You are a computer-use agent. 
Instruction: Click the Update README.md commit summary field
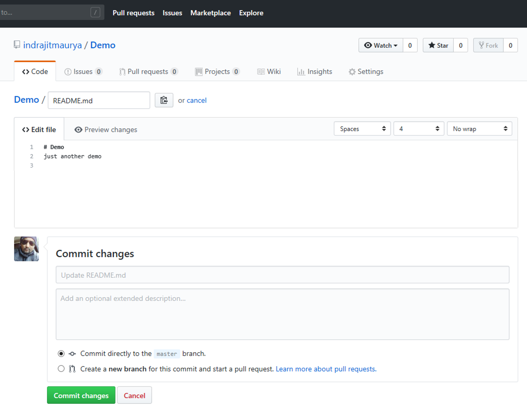coord(282,275)
